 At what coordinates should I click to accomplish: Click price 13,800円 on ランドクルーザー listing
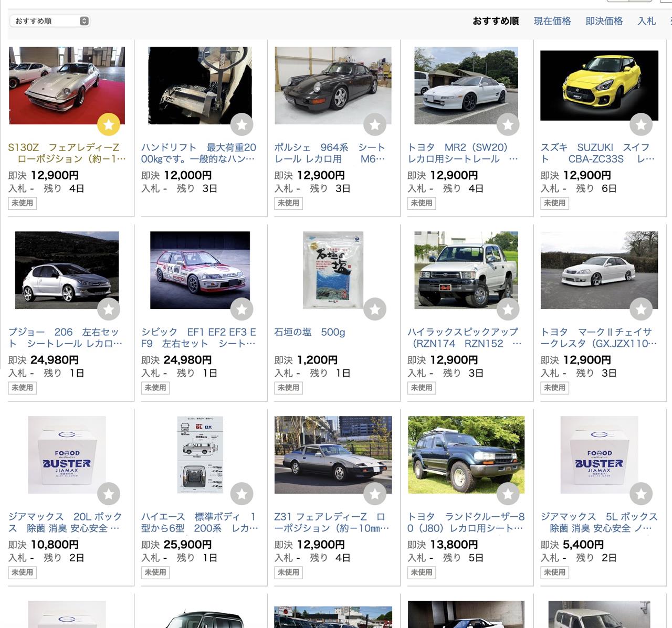coord(454,545)
